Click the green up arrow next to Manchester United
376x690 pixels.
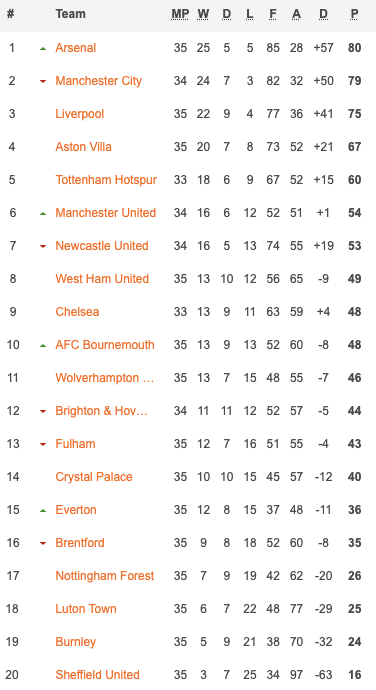(43, 213)
